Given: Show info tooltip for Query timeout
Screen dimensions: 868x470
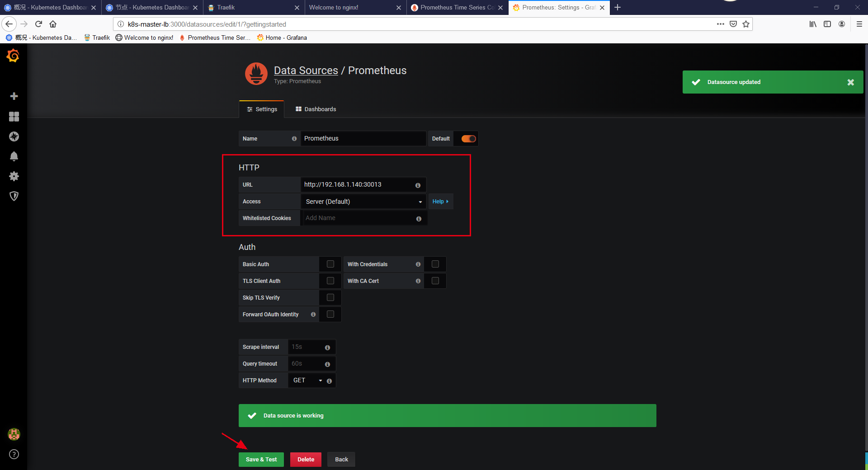Looking at the screenshot, I should [x=327, y=364].
